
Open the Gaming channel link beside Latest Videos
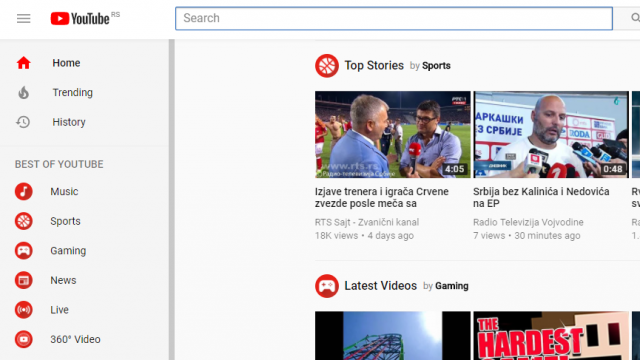click(451, 286)
